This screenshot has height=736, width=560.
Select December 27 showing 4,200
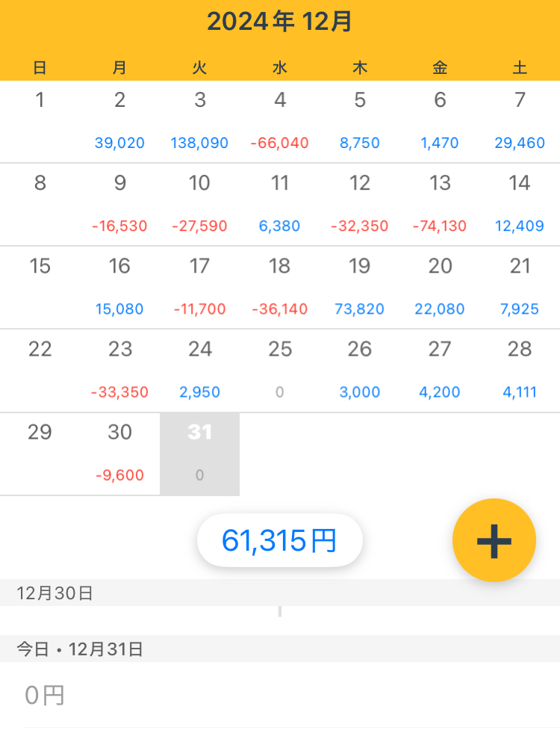pyautogui.click(x=440, y=371)
